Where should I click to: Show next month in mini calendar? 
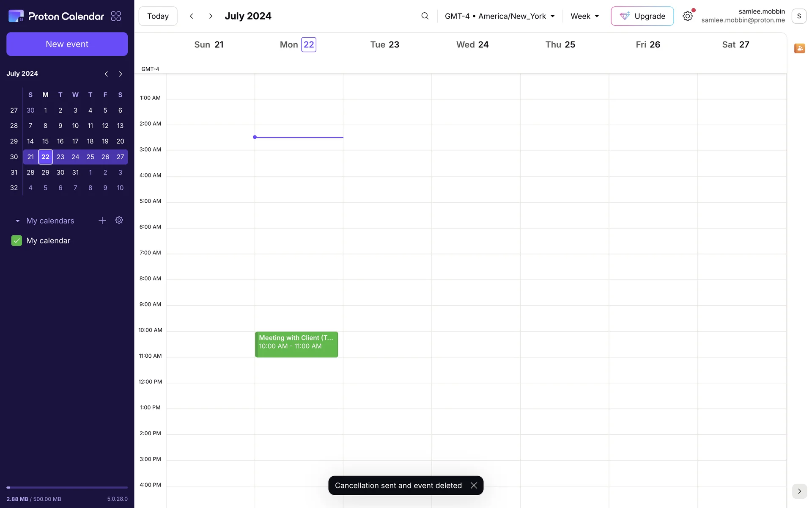click(x=121, y=74)
